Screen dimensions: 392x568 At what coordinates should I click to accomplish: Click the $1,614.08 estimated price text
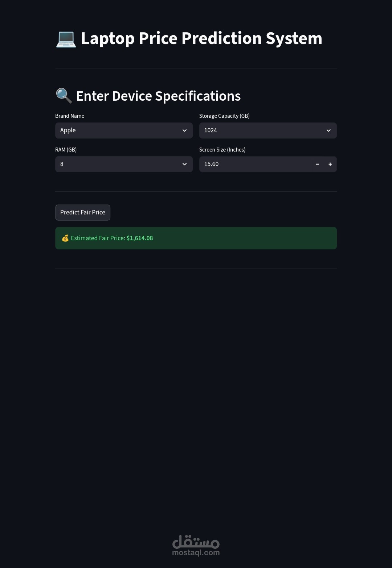[x=140, y=238]
